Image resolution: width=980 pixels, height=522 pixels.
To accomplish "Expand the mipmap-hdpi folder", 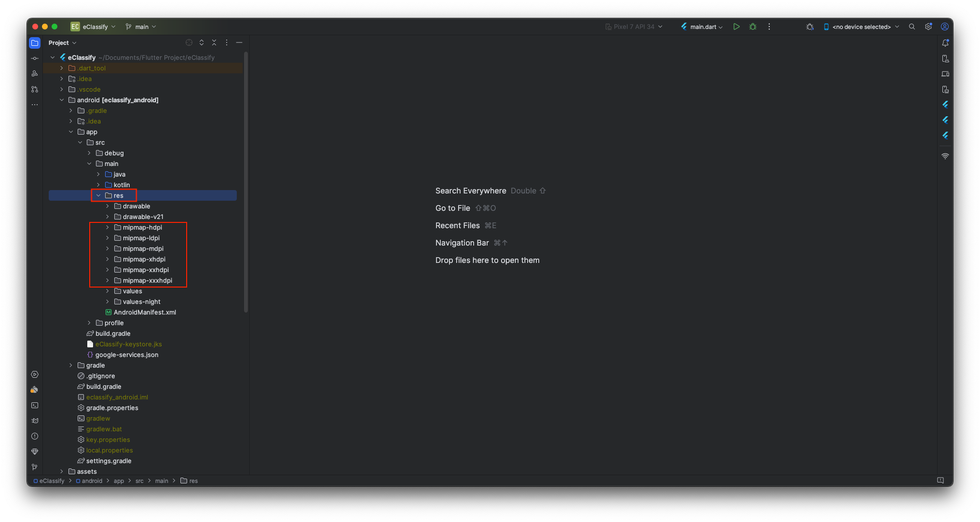I will [108, 227].
